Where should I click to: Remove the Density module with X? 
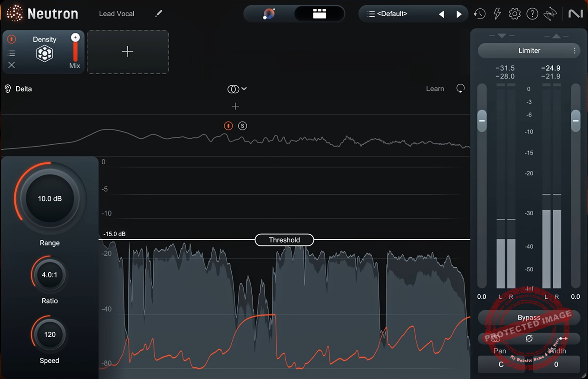click(12, 65)
